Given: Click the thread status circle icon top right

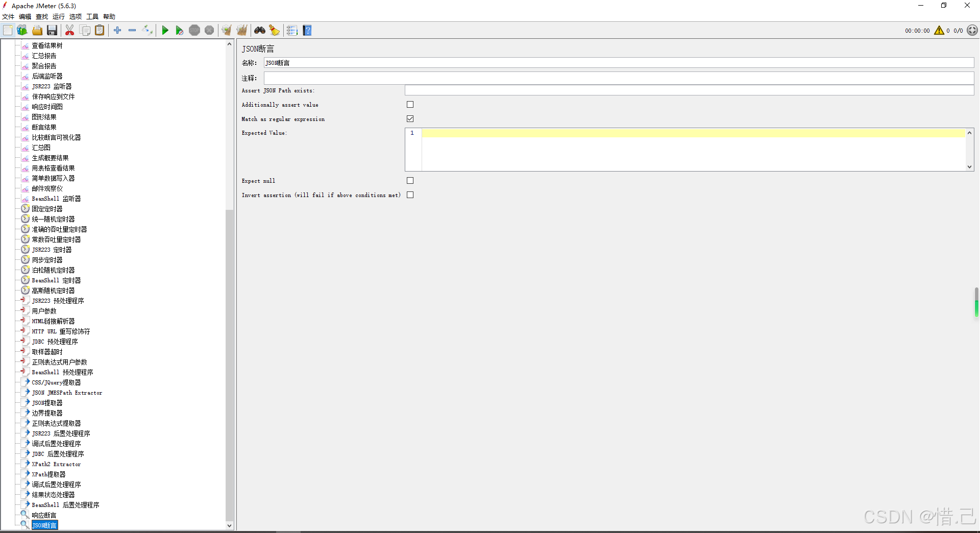Looking at the screenshot, I should click(x=972, y=31).
